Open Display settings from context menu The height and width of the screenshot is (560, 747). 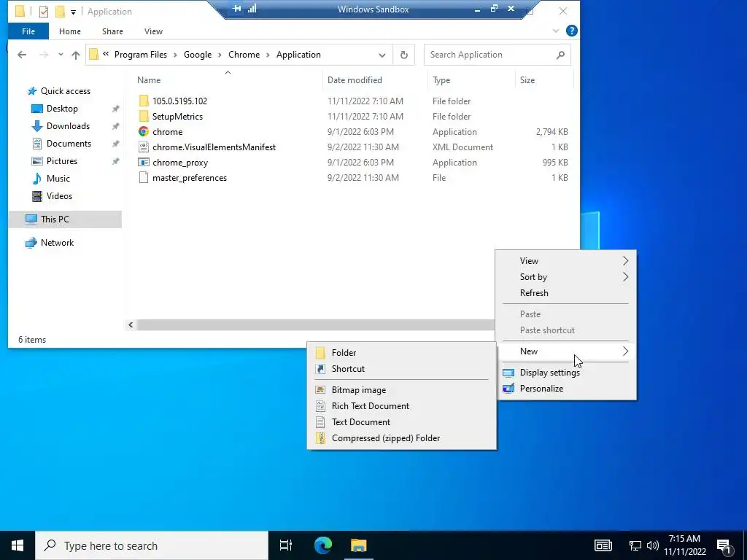tap(566, 373)
